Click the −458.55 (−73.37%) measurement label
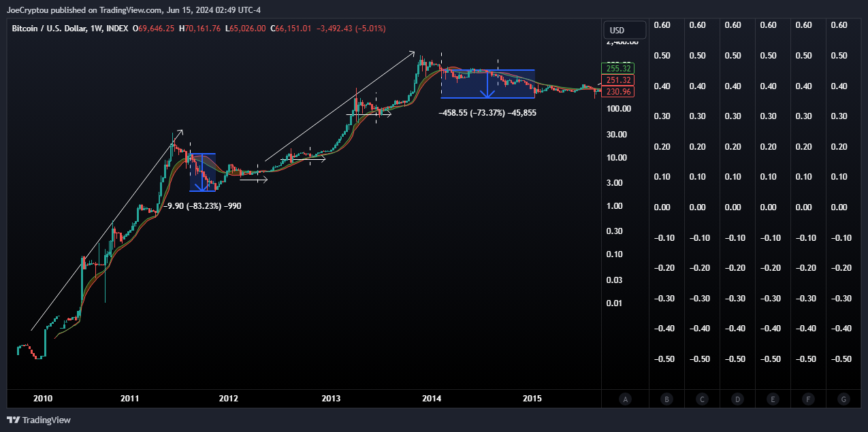 tap(487, 112)
